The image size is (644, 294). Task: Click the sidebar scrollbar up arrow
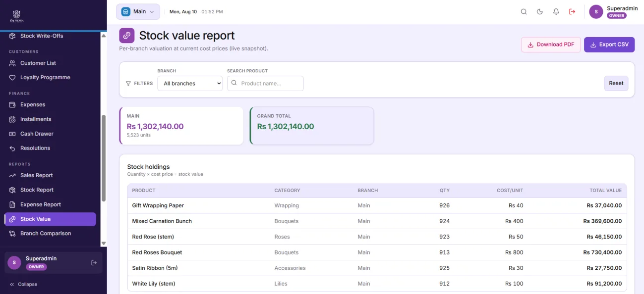coord(104,36)
